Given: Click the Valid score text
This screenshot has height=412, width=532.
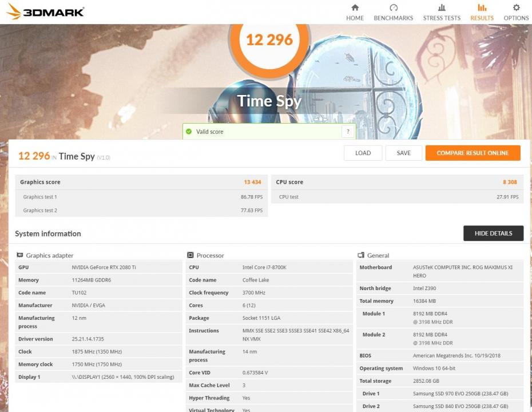Looking at the screenshot, I should (210, 132).
